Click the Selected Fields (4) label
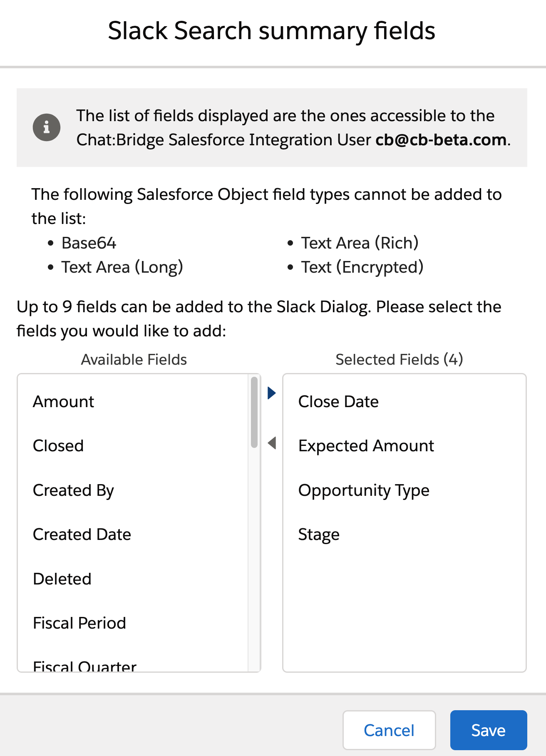This screenshot has width=546, height=756. pyautogui.click(x=399, y=360)
